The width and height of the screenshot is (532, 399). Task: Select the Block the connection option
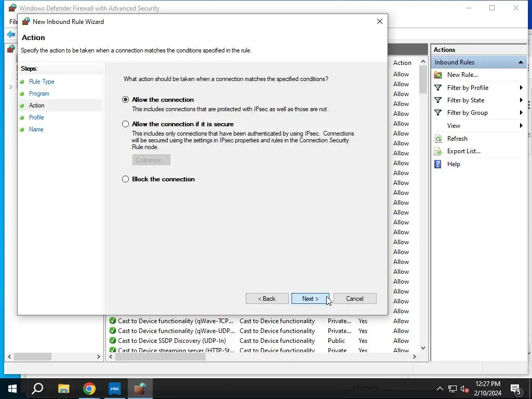pos(126,179)
